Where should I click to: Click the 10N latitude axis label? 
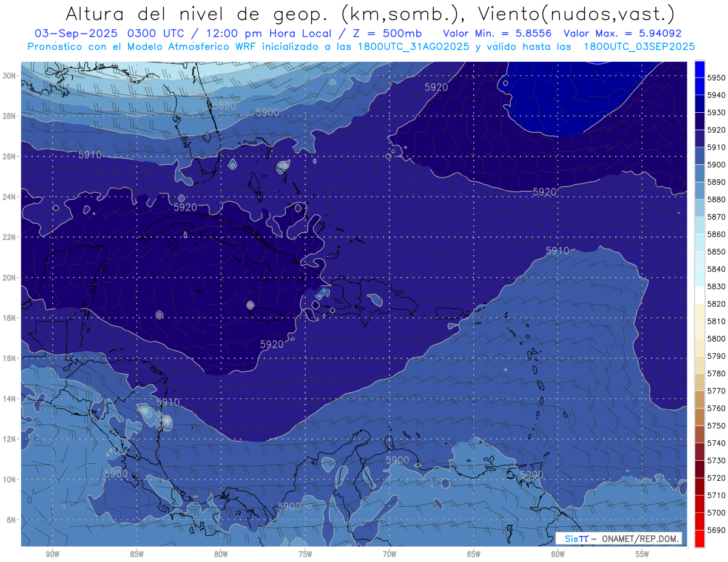9,480
